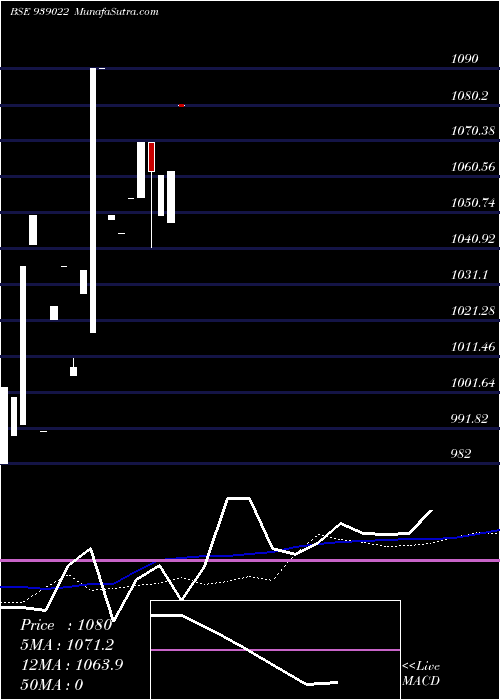Select the 1090 price level label
Screen dimensions: 500x700
point(464,58)
